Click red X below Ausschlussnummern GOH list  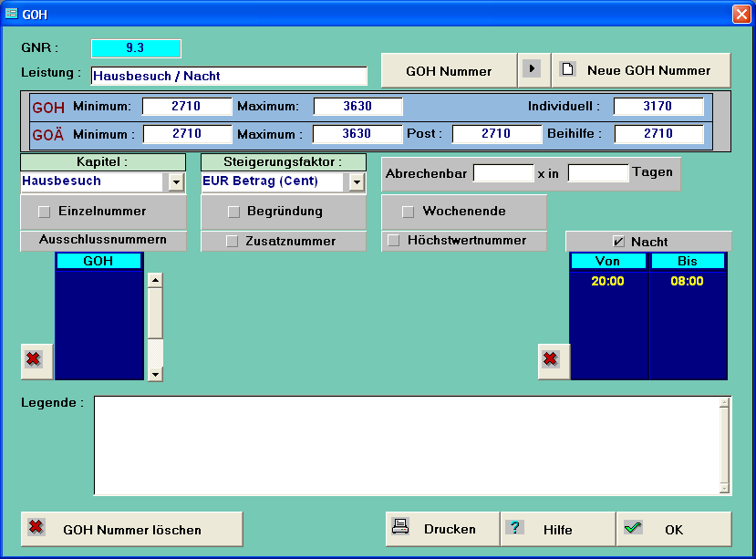click(x=34, y=360)
